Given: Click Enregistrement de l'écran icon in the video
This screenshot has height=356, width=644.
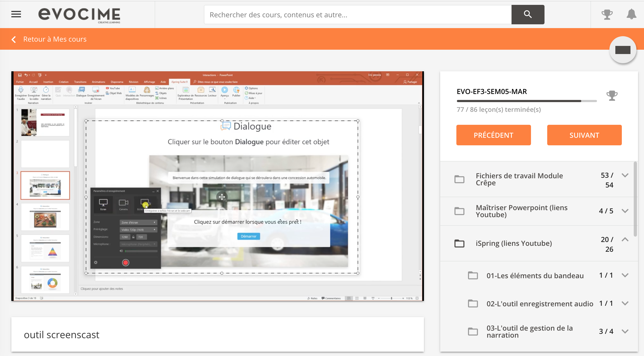Looking at the screenshot, I should [x=96, y=90].
